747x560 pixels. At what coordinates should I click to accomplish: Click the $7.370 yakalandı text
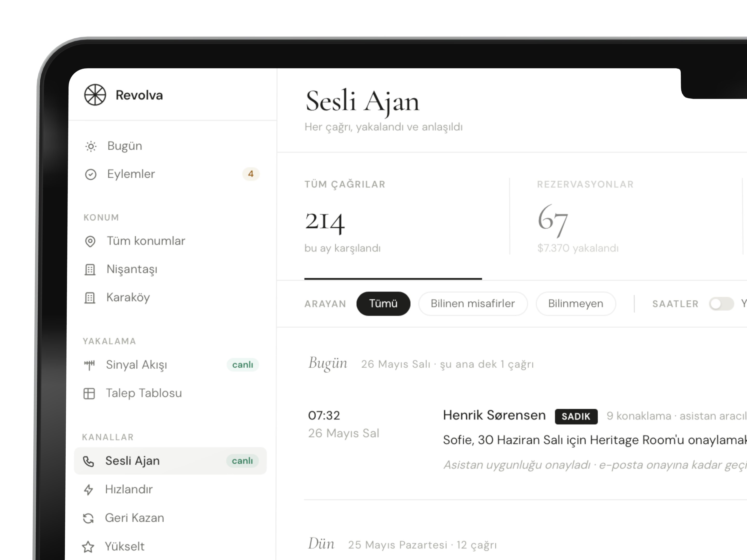click(578, 248)
